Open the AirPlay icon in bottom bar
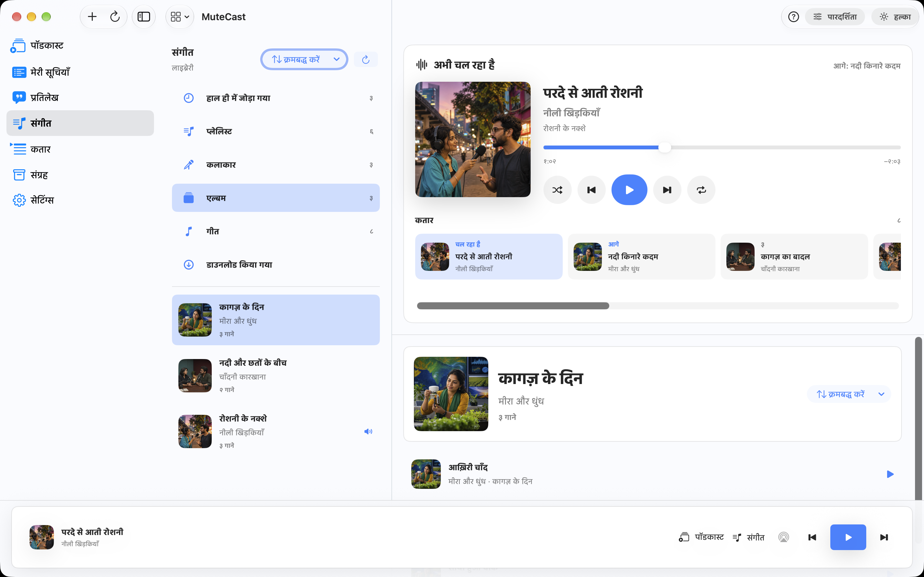 (783, 537)
